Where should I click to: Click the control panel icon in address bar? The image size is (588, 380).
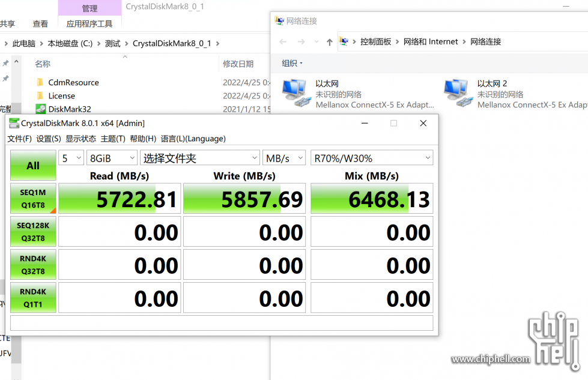coord(344,41)
